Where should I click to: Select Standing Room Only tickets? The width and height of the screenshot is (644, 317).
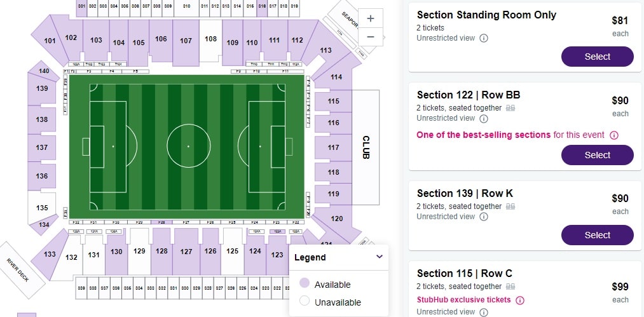click(x=597, y=57)
